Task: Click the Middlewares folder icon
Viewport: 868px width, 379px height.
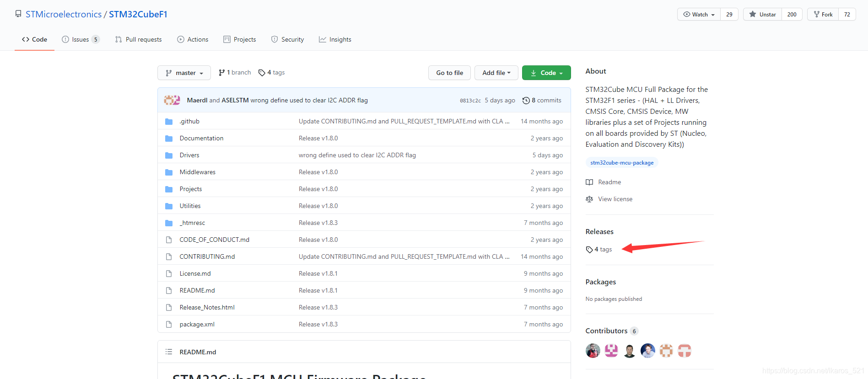Action: coord(169,172)
